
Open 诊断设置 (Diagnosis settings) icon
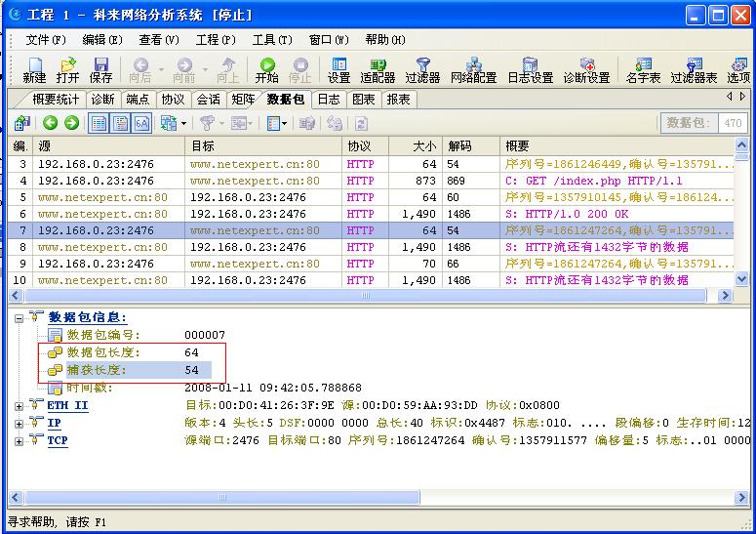click(586, 69)
